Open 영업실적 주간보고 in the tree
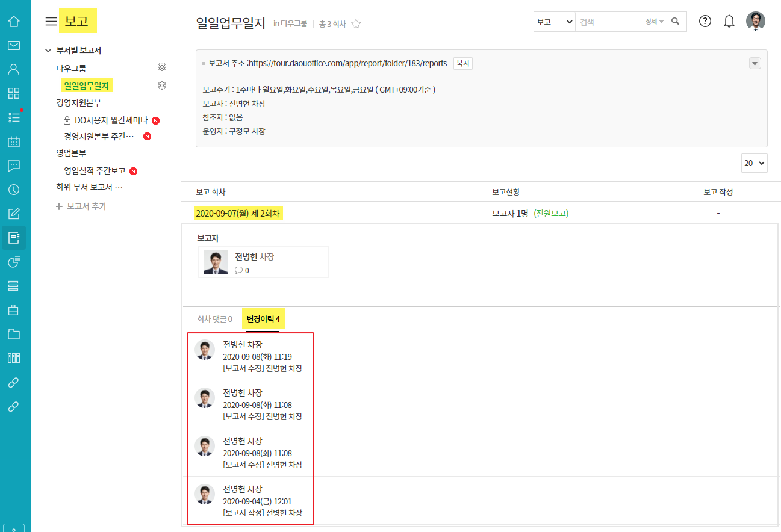The height and width of the screenshot is (532, 781). coord(95,171)
